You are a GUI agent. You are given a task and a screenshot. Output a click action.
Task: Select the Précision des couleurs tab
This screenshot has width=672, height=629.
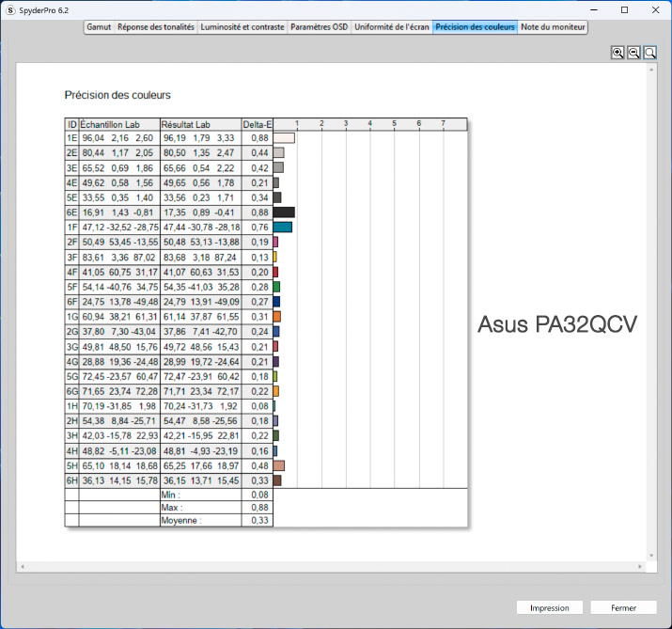[x=475, y=27]
